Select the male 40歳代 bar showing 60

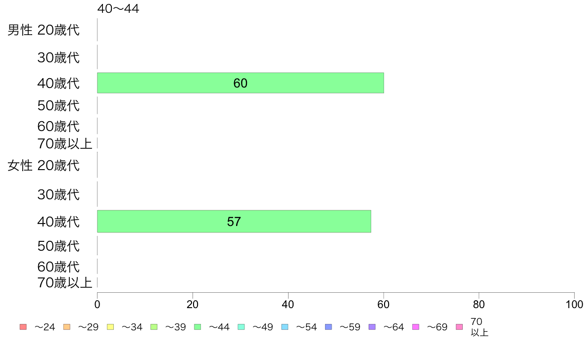(x=241, y=83)
